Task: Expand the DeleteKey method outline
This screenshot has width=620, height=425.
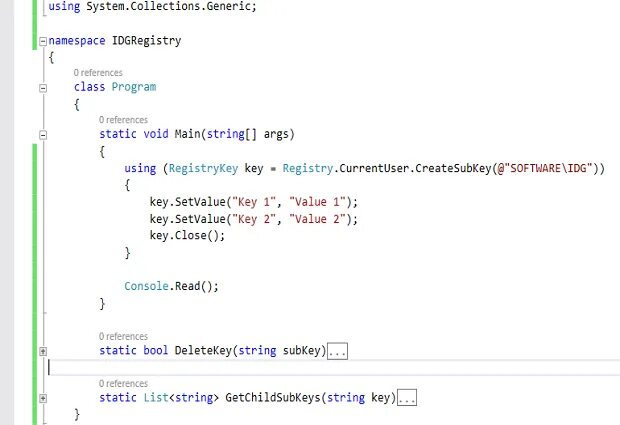Action: 43,351
